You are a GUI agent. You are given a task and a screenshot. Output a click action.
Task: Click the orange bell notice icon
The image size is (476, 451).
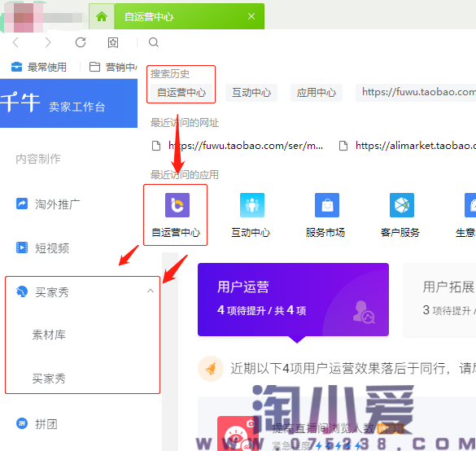[x=211, y=369]
